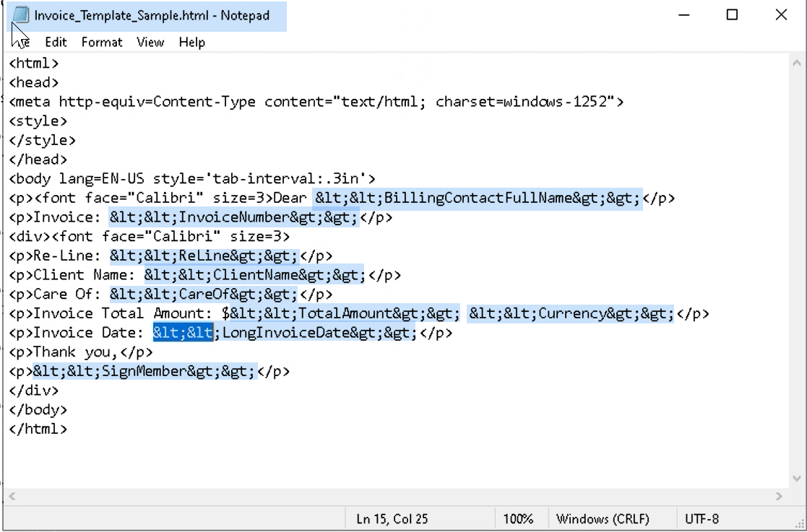Click the LongInvoiceDate placeholder text

tap(285, 333)
